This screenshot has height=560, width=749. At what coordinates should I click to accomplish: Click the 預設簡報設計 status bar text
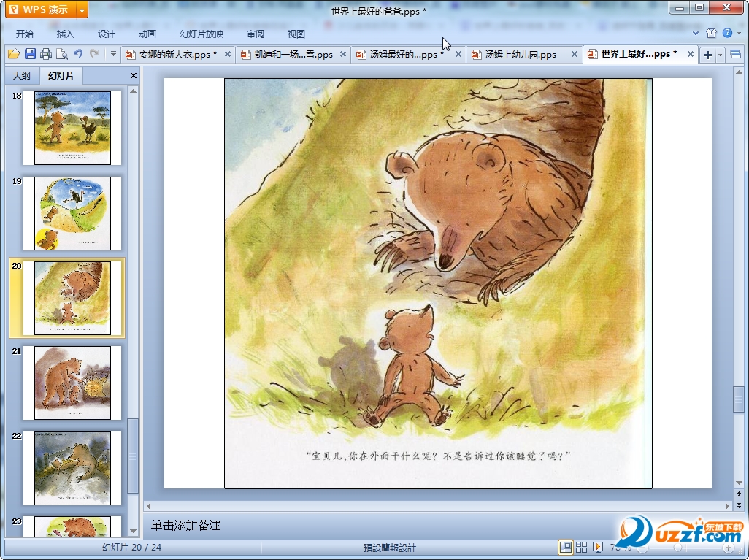pyautogui.click(x=389, y=548)
